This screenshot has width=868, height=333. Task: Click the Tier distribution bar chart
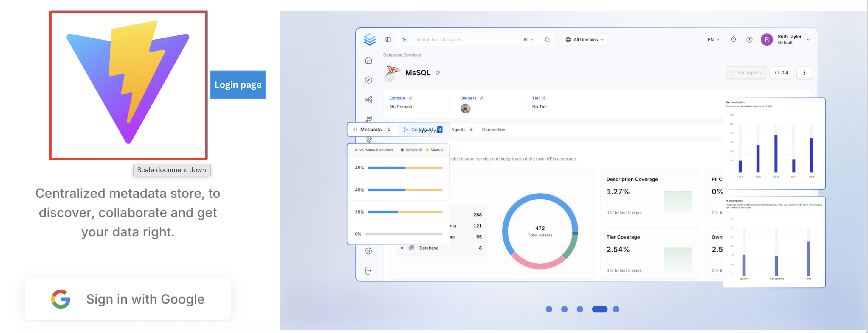774,144
